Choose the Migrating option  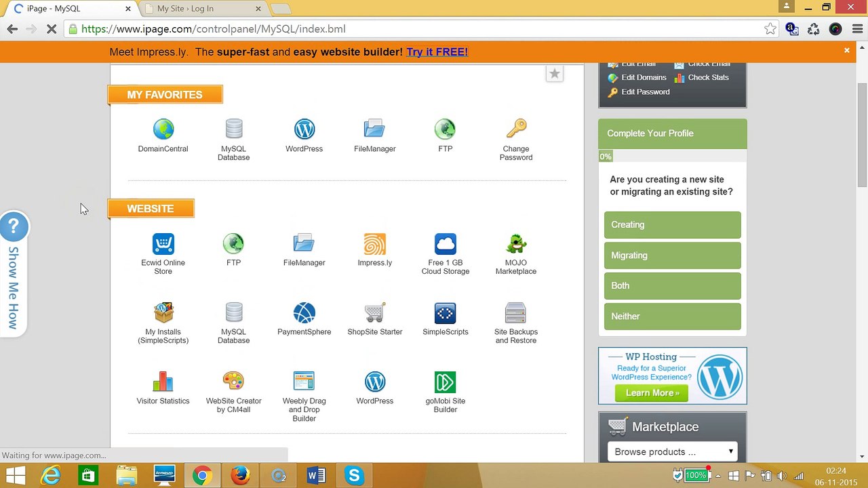(673, 256)
